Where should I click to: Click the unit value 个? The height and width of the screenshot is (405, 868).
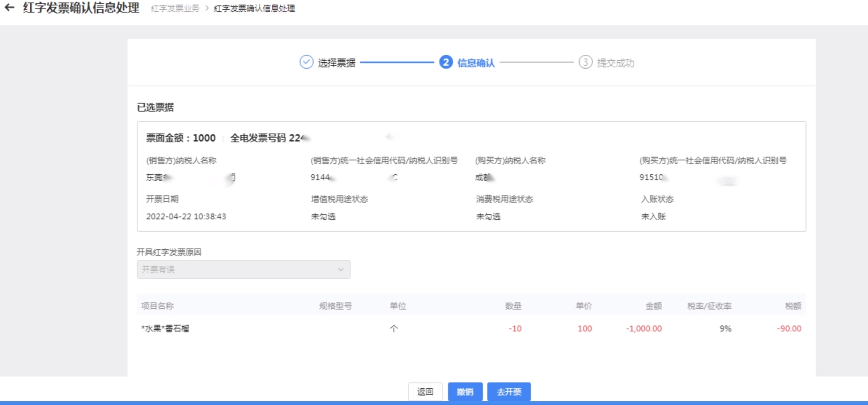pyautogui.click(x=394, y=328)
